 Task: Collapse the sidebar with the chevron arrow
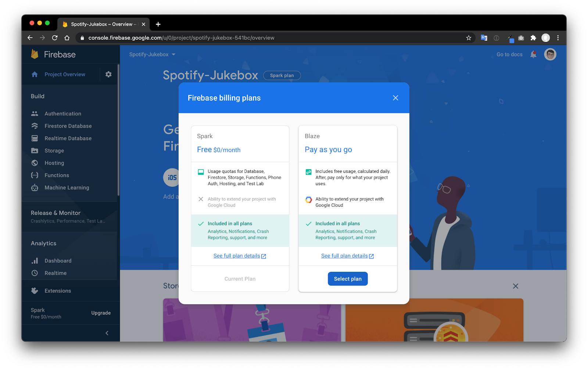click(x=107, y=333)
